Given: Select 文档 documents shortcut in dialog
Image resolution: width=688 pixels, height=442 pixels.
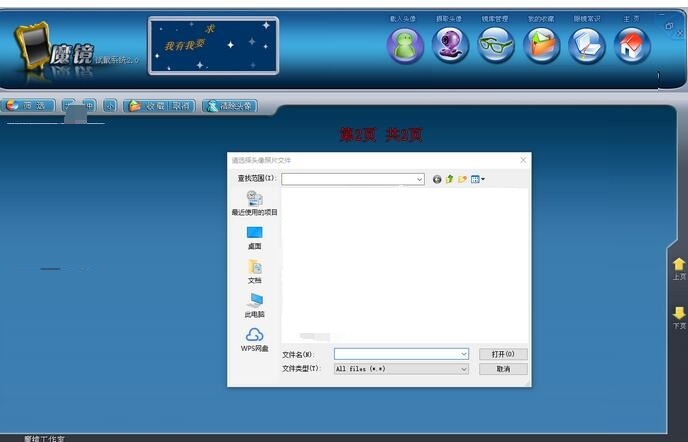Looking at the screenshot, I should (x=254, y=272).
